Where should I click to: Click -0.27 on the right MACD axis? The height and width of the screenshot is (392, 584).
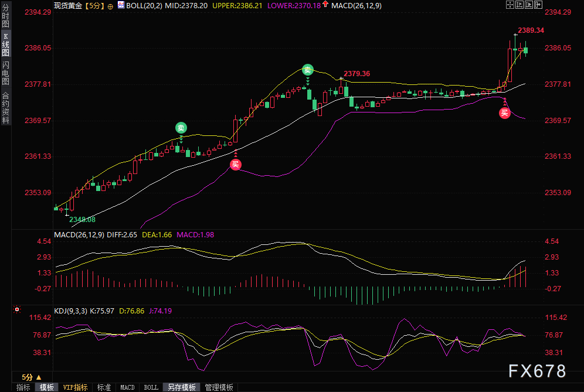tap(552, 289)
